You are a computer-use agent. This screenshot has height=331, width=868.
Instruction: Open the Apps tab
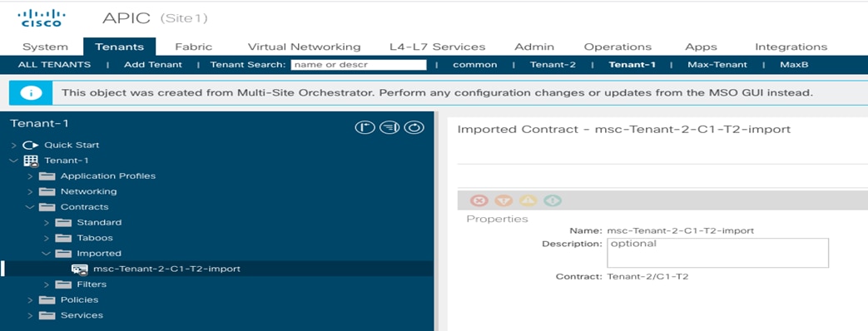[x=701, y=47]
